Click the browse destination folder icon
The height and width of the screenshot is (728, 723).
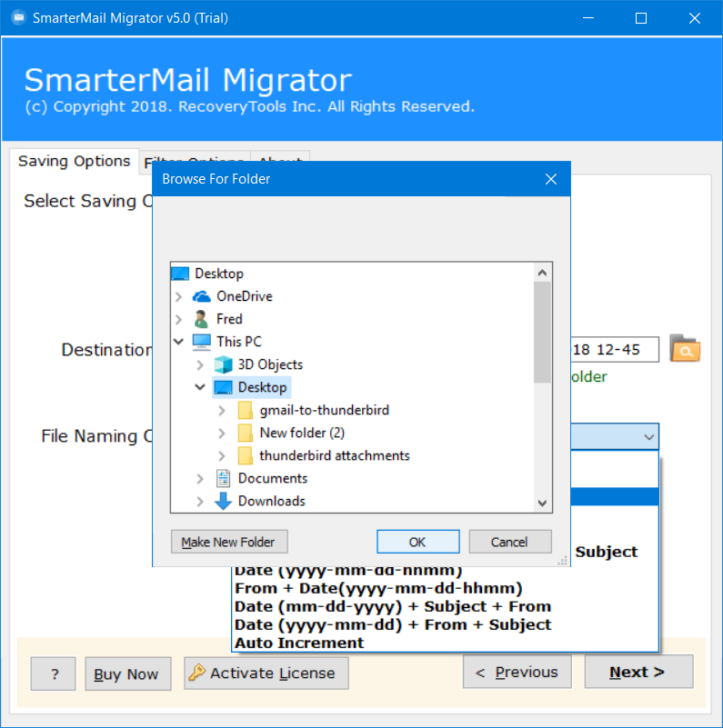click(685, 349)
